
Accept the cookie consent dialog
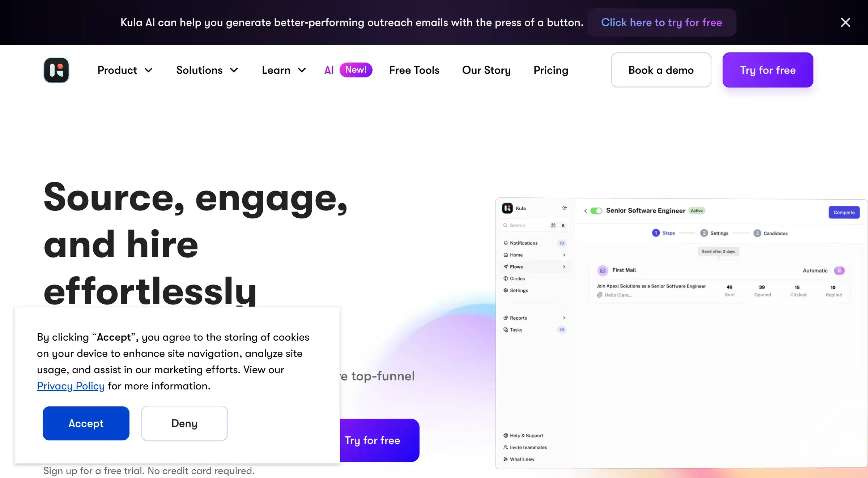85,423
